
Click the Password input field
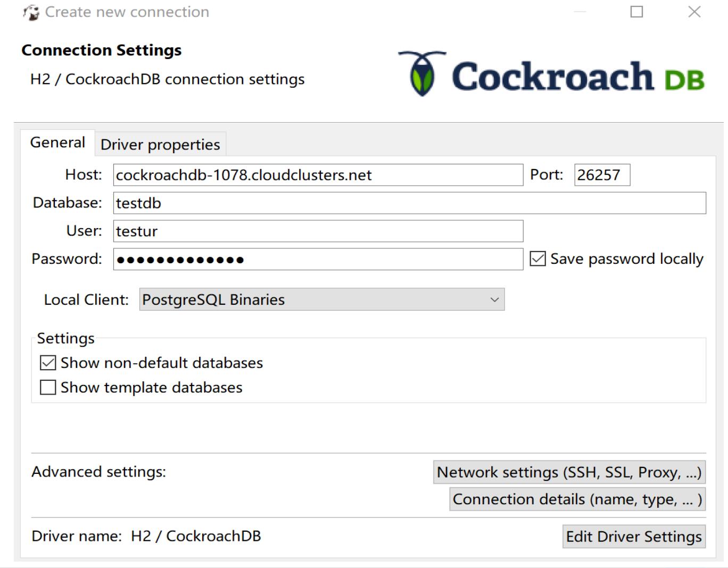click(317, 259)
